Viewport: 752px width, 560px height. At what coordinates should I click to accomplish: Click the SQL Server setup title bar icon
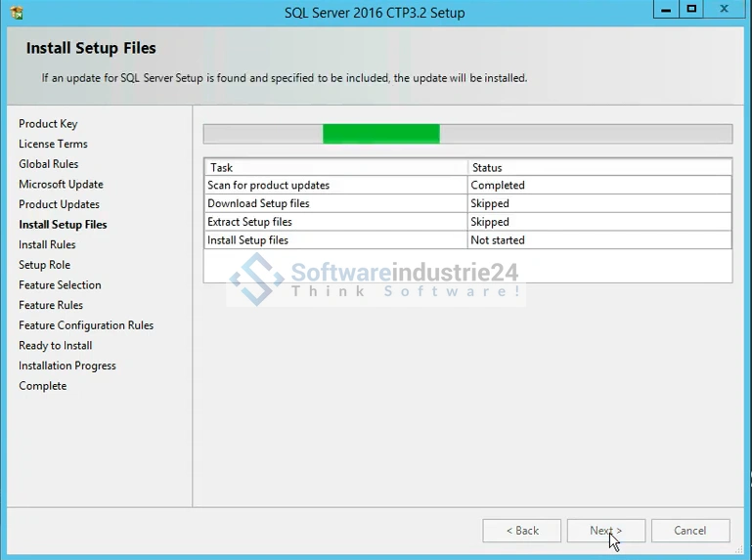(x=16, y=13)
